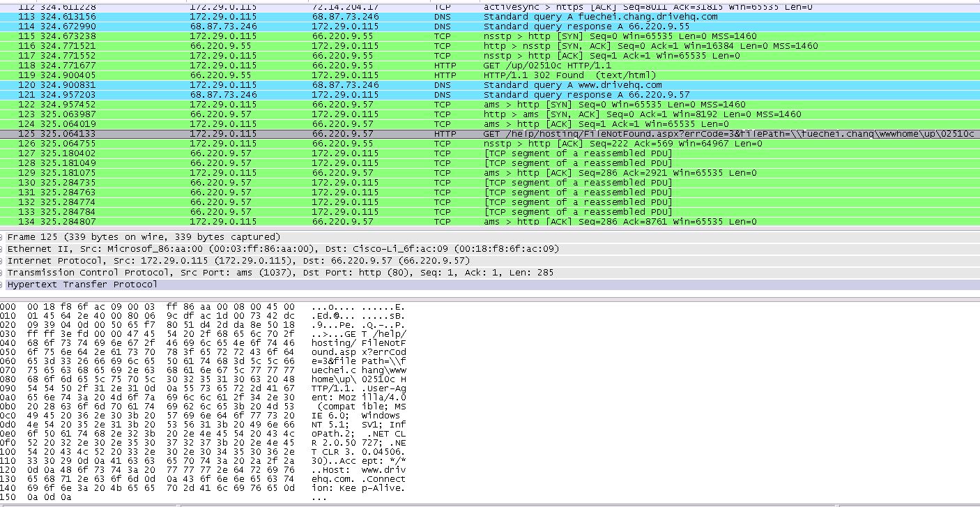Expand the Frame 125 details node
Screen dimensions: 980x507
click(3, 236)
